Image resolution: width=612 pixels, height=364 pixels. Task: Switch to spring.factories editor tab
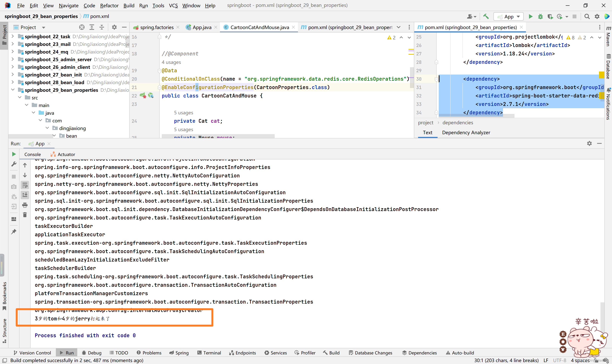tap(157, 27)
